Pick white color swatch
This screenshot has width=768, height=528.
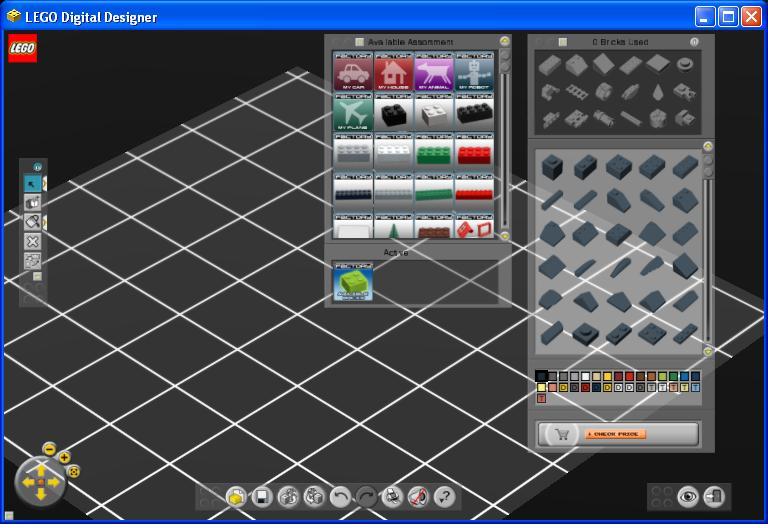pos(585,376)
